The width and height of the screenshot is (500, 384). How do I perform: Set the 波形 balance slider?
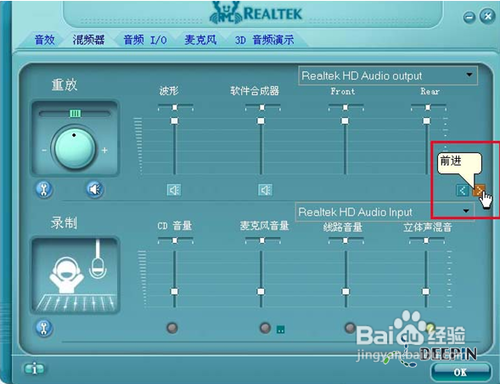point(175,107)
